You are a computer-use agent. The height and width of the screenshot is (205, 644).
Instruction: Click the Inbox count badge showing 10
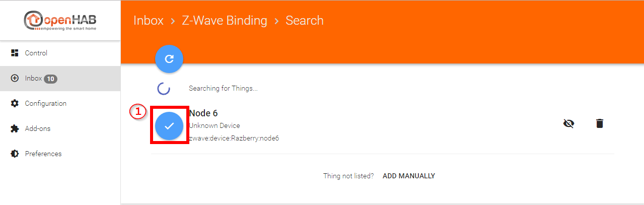pyautogui.click(x=50, y=79)
